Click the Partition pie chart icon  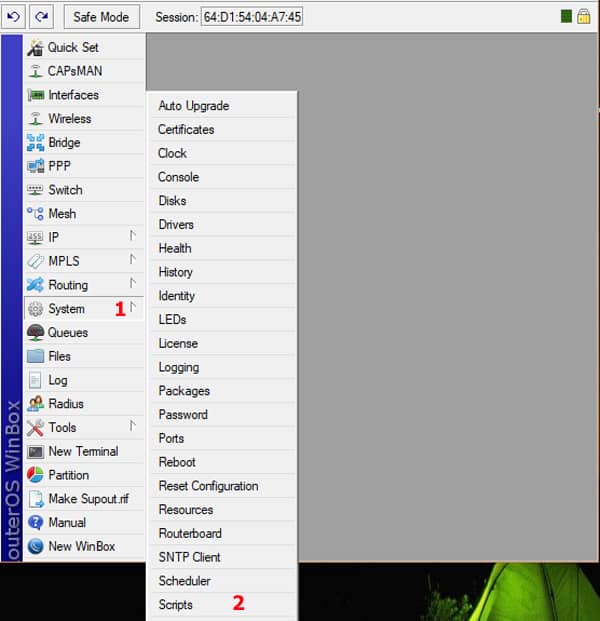pos(35,475)
